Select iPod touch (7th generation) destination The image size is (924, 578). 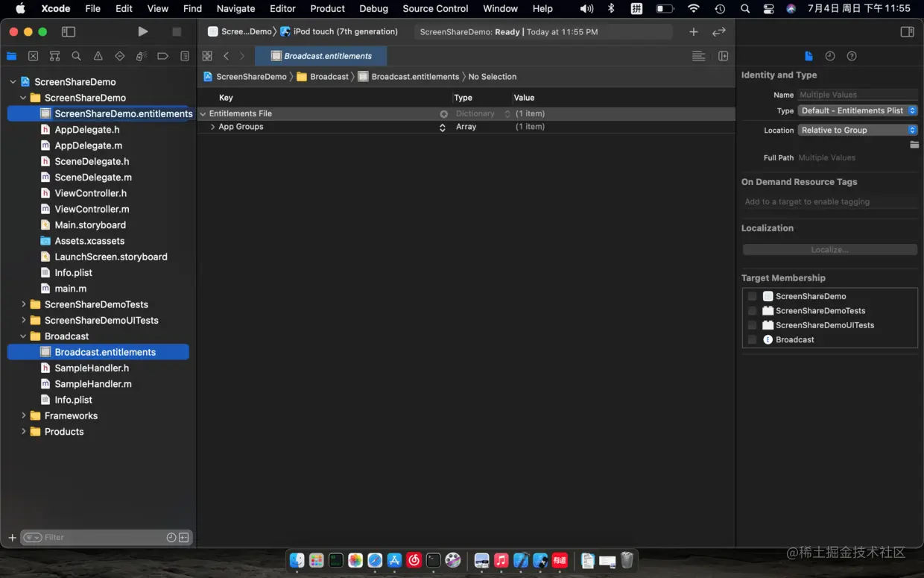(339, 32)
